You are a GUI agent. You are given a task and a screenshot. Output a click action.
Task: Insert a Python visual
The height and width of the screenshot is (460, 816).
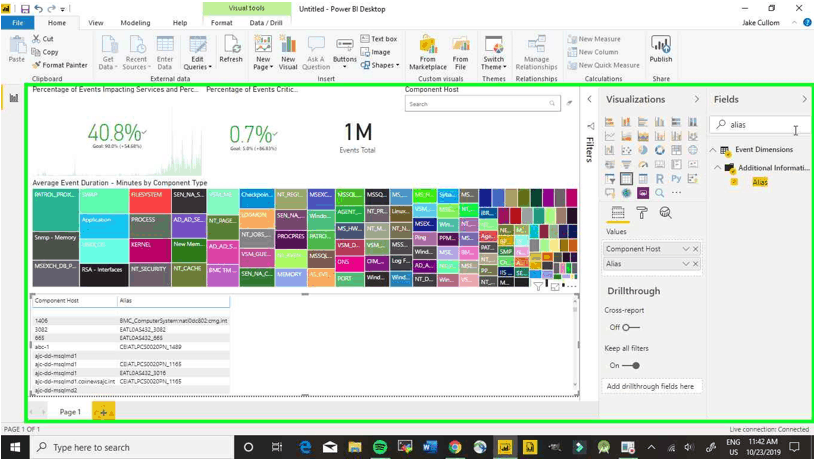(x=676, y=179)
